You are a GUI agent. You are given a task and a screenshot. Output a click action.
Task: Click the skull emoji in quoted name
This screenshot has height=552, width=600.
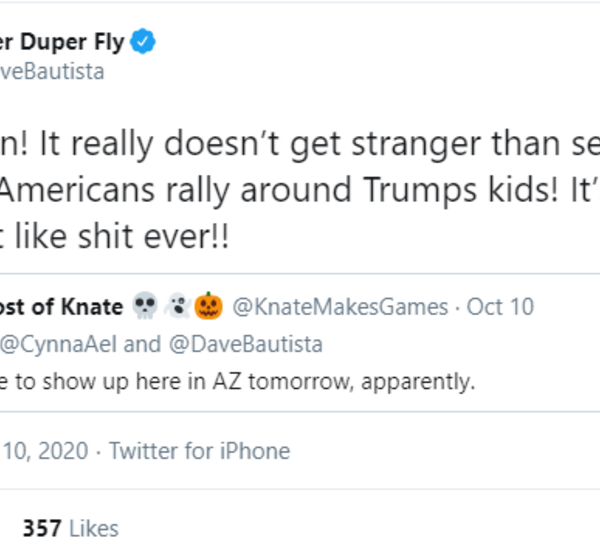click(144, 307)
